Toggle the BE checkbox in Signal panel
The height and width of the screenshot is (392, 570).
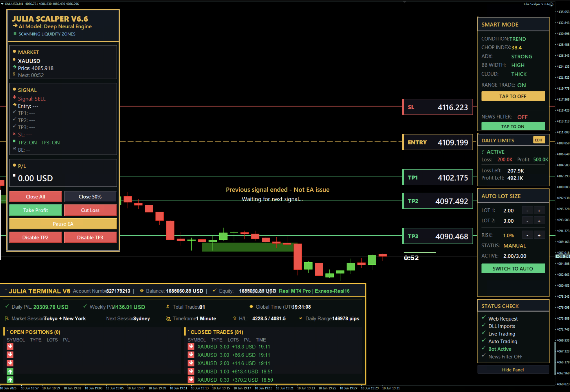14,149
